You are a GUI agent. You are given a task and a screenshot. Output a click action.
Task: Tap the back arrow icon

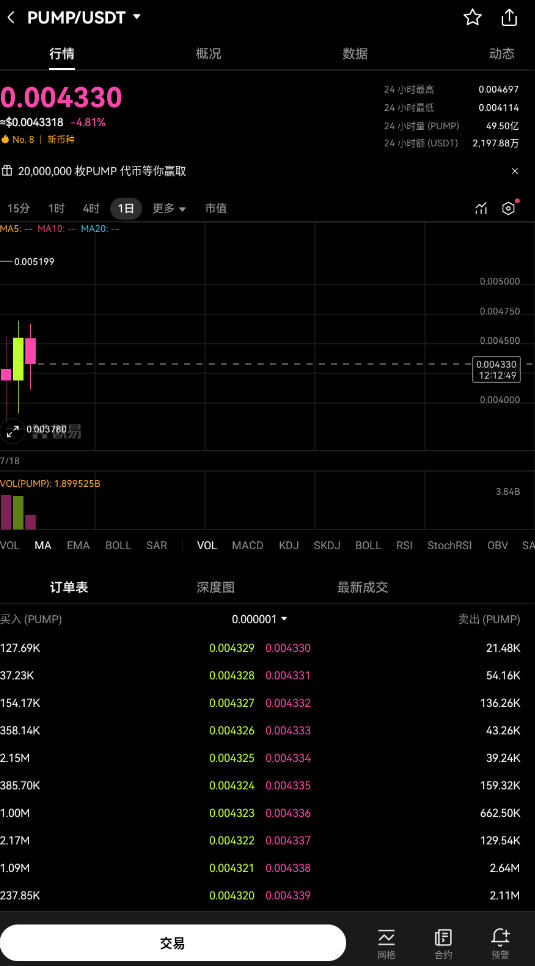point(10,18)
